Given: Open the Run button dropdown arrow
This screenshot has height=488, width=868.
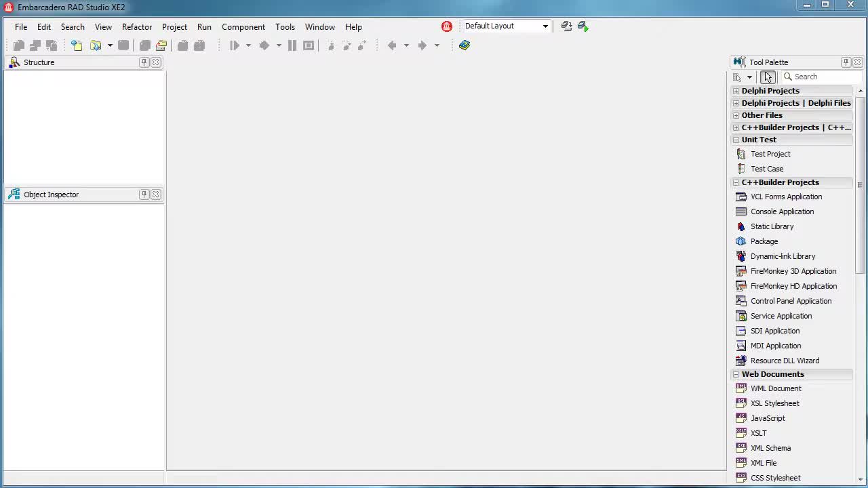Looking at the screenshot, I should coord(248,45).
